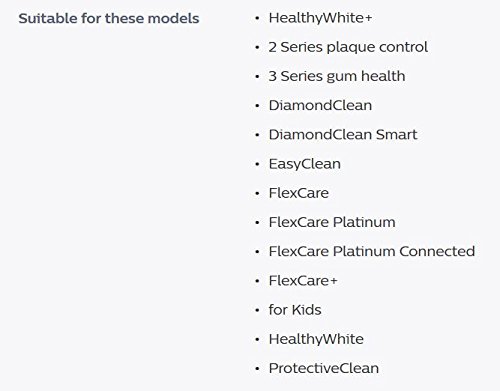Select the 'for Kids' entry

(x=295, y=310)
